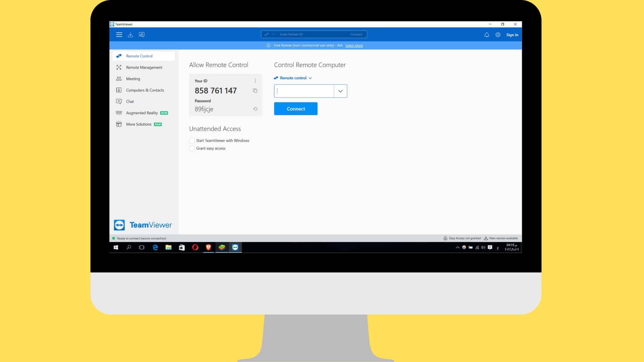644x362 pixels.
Task: Open the Action Center notification icon
Action: [x=490, y=248]
